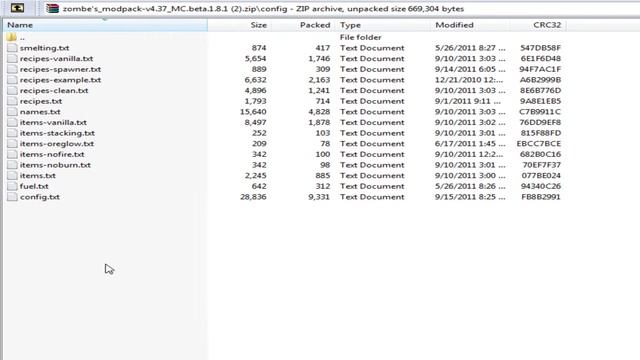Click the recipes.txt file name

[x=41, y=101]
